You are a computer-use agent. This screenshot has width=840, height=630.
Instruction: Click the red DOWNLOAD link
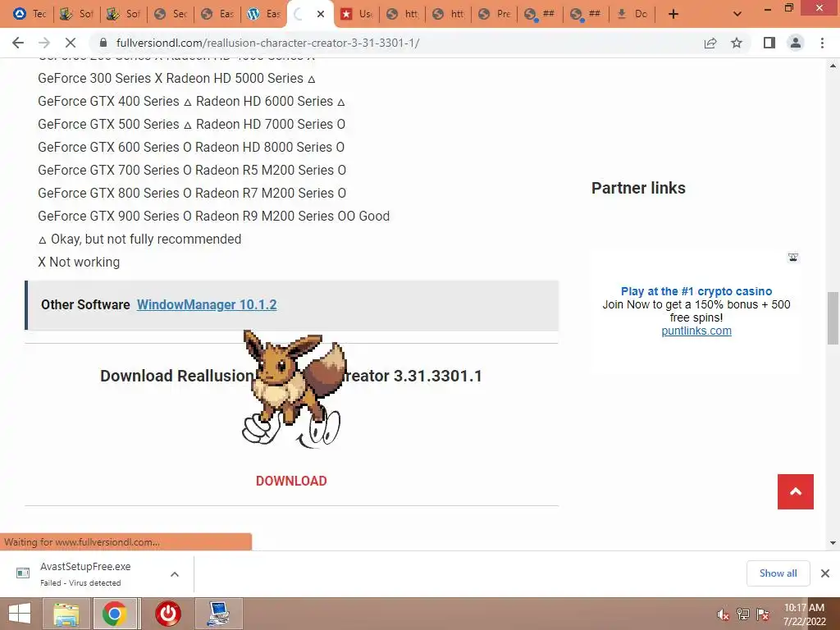tap(291, 481)
